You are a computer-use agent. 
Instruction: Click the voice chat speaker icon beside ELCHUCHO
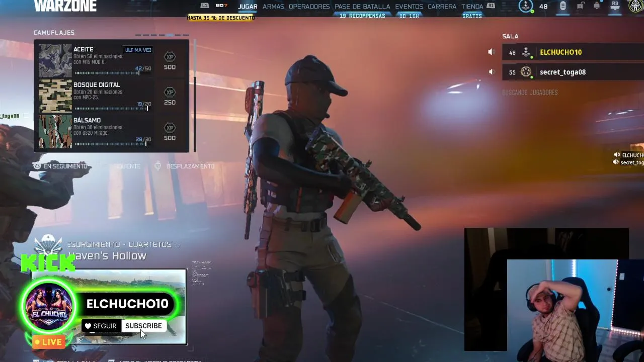point(616,155)
